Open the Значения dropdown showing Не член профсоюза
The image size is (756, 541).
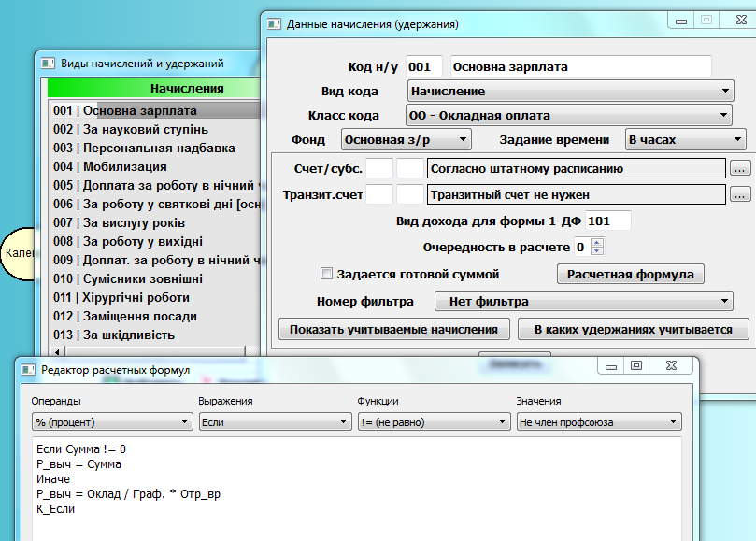[x=599, y=422]
